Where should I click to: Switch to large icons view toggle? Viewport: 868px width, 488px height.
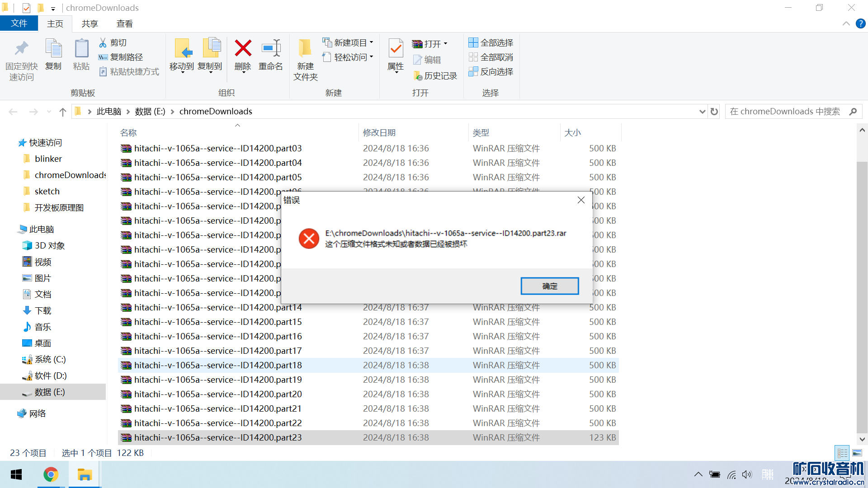[x=857, y=453]
